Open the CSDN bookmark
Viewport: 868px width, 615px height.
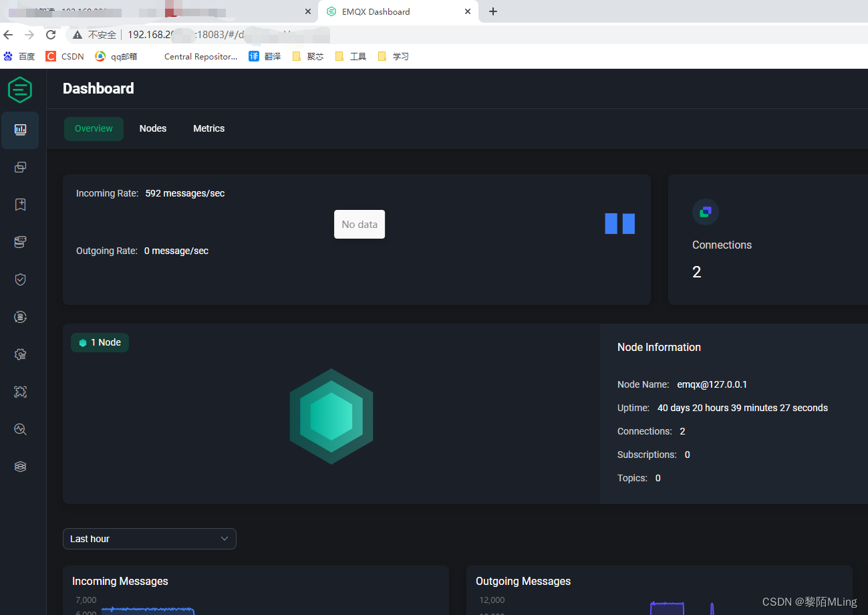pos(65,56)
